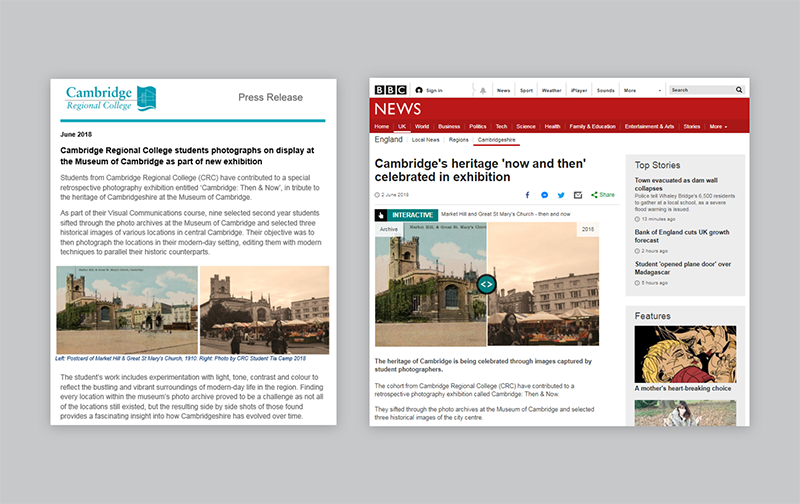Open 'Town evacuated as dam wall collapses' story
800x504 pixels.
676,184
